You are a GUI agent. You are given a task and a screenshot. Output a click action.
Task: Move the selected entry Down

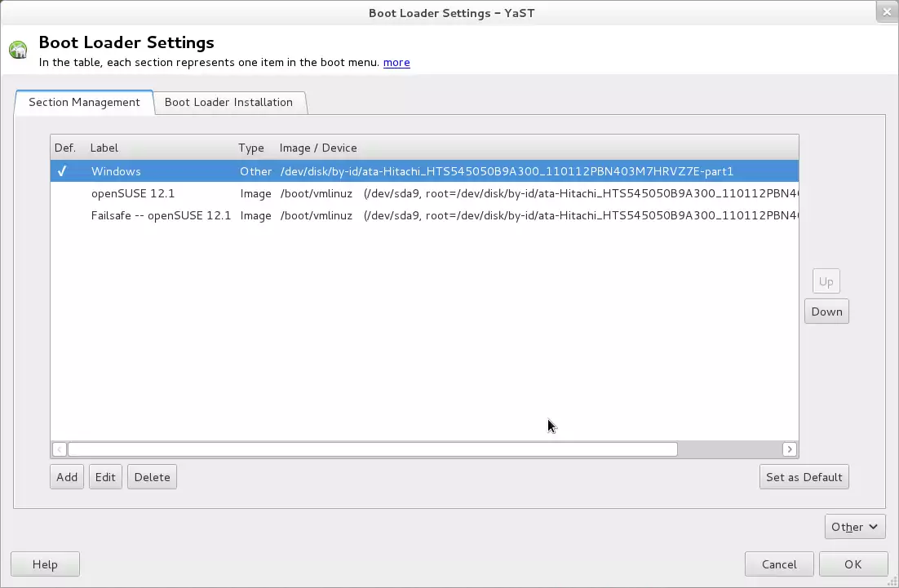pos(826,312)
